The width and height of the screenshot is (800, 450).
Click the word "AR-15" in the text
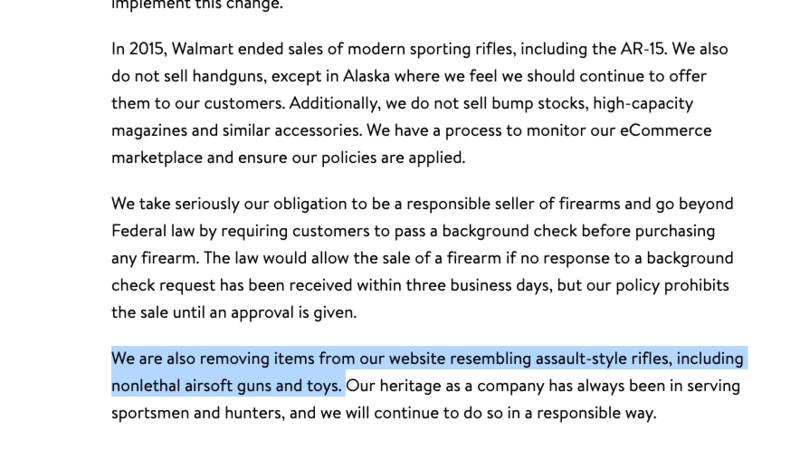tap(643, 49)
